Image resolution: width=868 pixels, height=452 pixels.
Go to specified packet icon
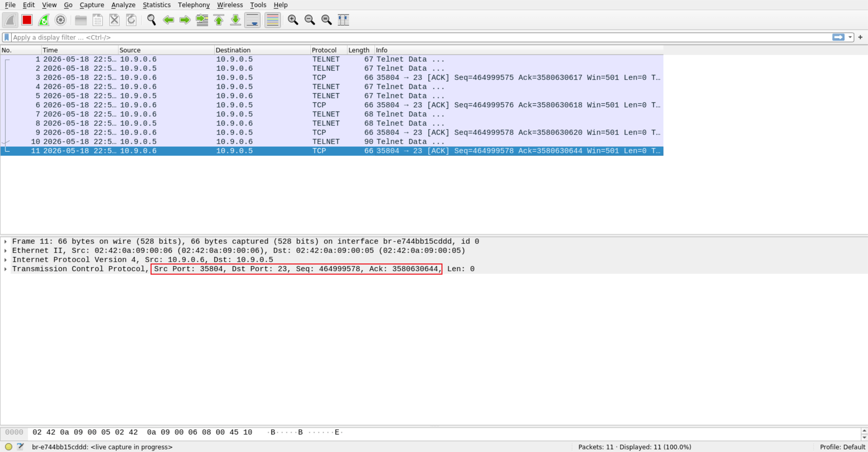pos(202,20)
